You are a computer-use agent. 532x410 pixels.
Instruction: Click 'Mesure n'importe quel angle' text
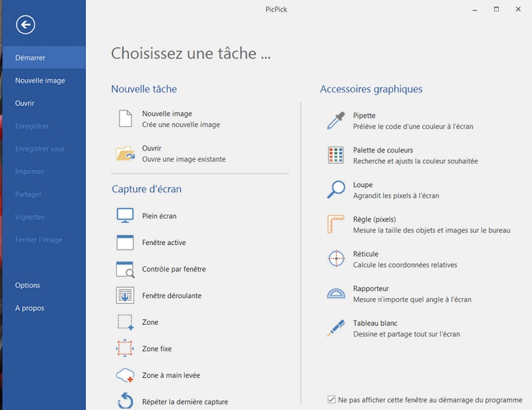click(412, 299)
